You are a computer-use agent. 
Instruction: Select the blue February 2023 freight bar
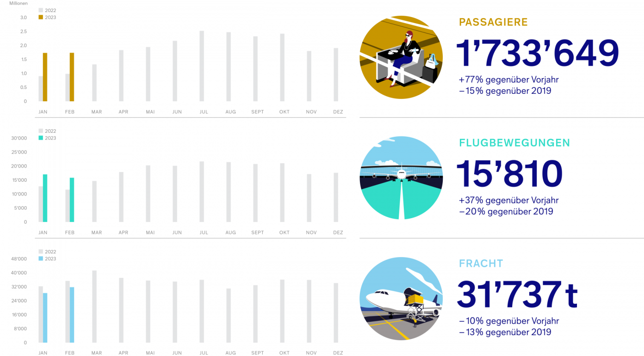tap(72, 315)
